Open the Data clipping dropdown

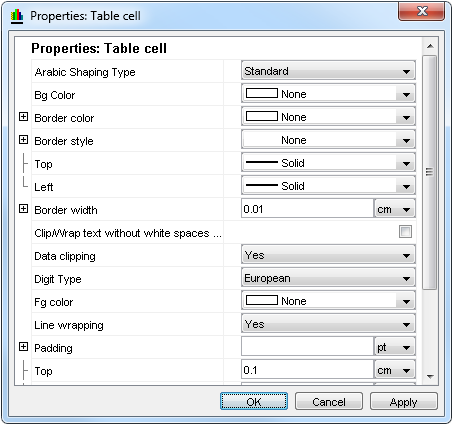click(x=328, y=255)
